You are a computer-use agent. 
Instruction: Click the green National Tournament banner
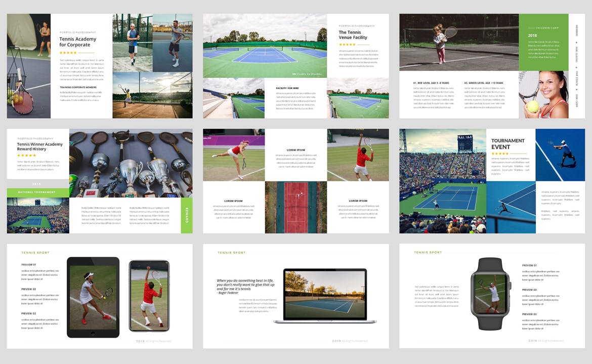point(38,193)
